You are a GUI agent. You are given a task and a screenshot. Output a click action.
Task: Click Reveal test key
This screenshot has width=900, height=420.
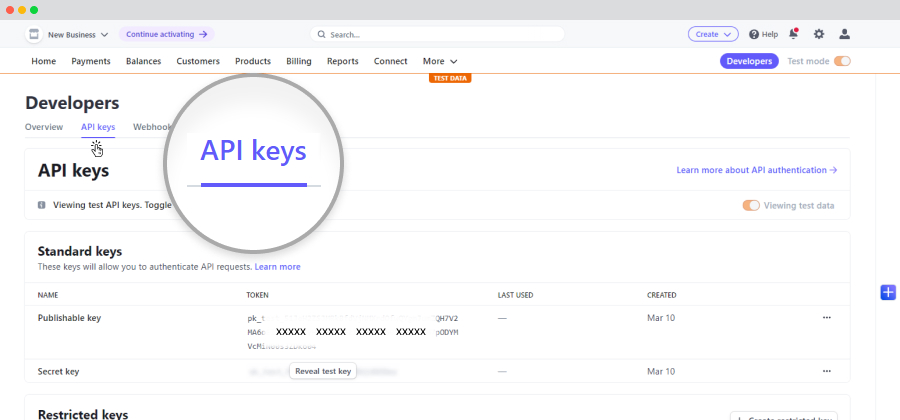323,371
